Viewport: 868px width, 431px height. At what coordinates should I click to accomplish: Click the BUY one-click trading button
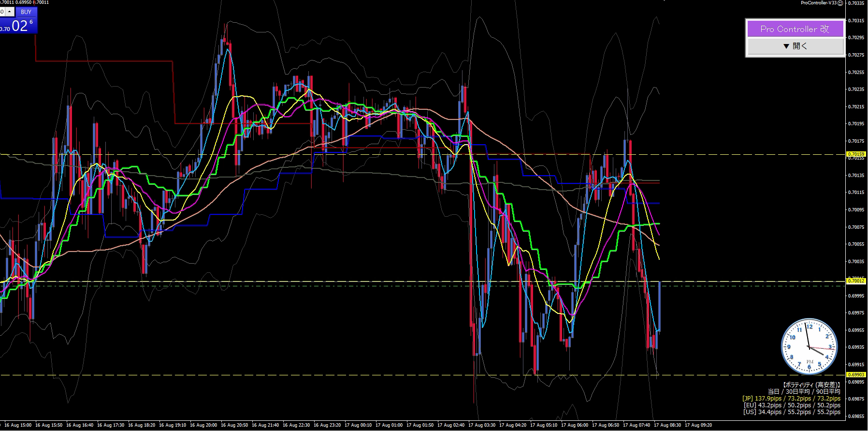[x=26, y=12]
